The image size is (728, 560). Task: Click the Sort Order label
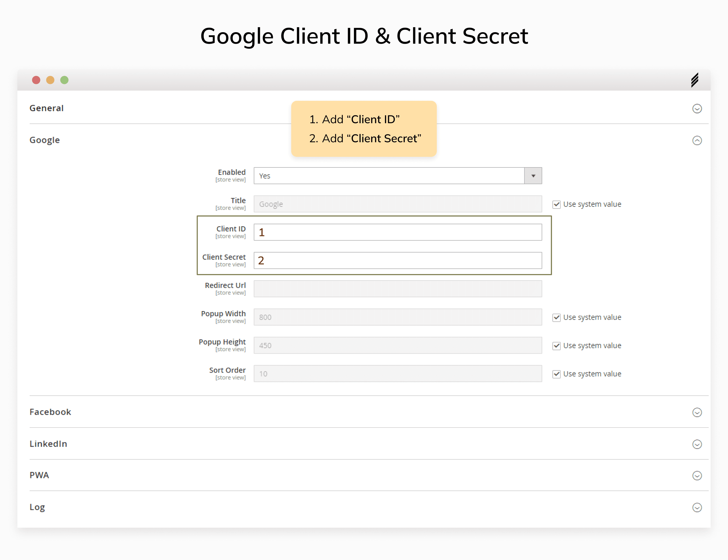pos(227,370)
